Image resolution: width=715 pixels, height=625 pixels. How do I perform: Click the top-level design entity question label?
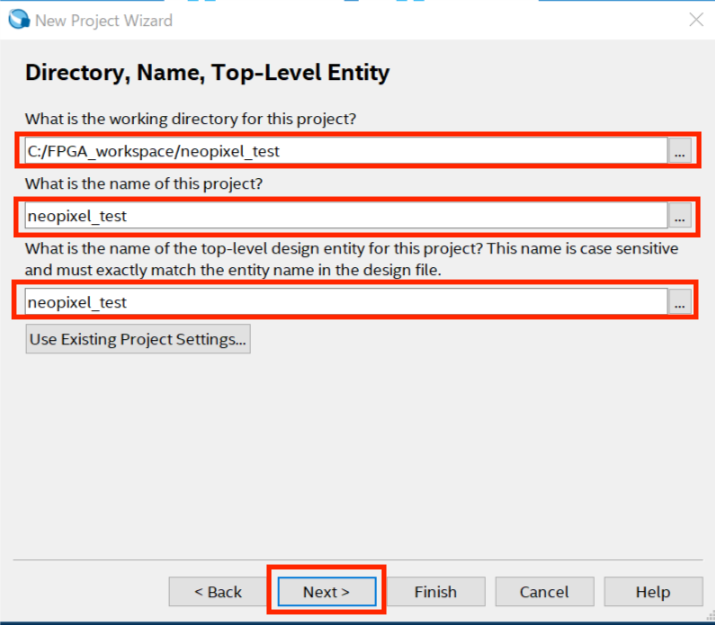pyautogui.click(x=351, y=249)
